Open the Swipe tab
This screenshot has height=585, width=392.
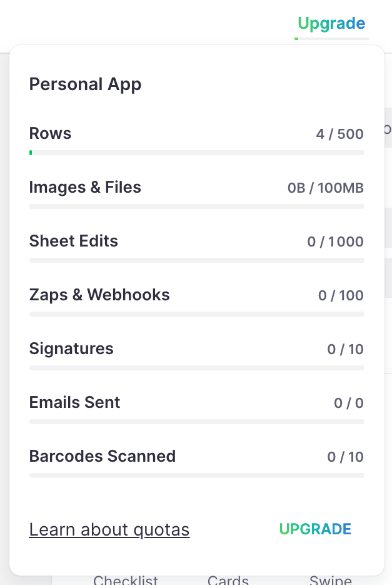(x=329, y=579)
